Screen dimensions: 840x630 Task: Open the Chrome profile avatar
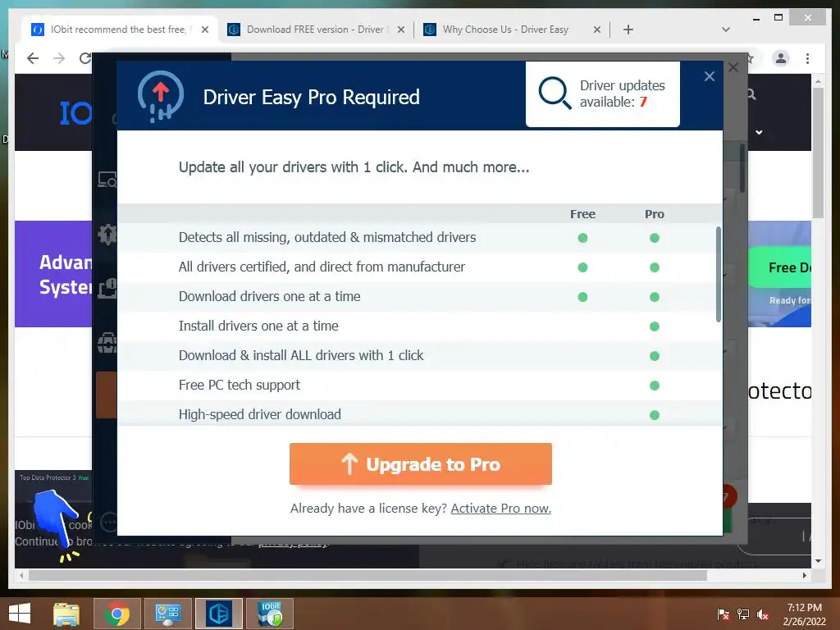[781, 58]
